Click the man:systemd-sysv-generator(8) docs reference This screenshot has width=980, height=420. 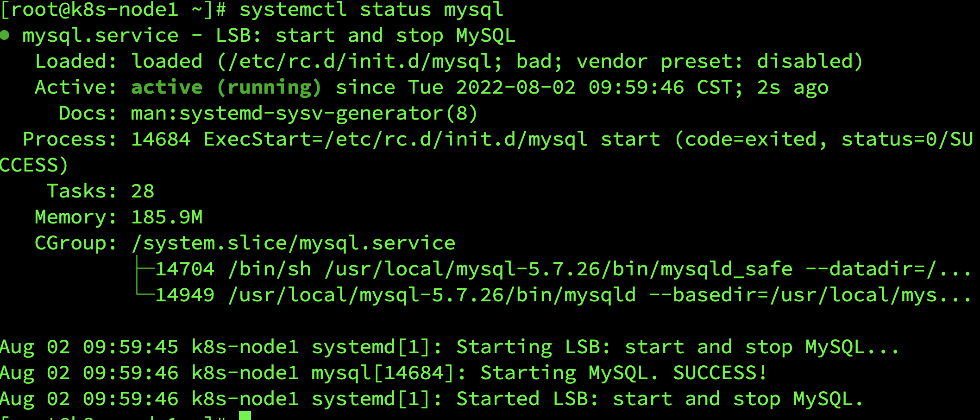[x=304, y=113]
